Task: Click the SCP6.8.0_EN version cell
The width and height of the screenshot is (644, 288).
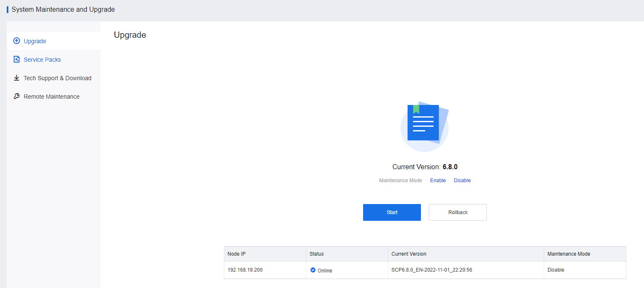Action: 431,270
